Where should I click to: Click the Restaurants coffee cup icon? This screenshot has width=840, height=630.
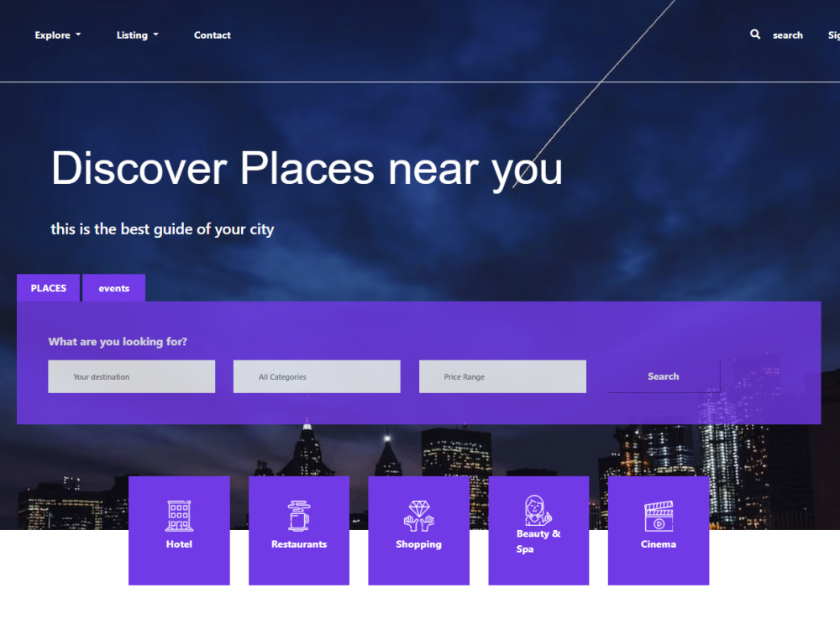click(299, 516)
